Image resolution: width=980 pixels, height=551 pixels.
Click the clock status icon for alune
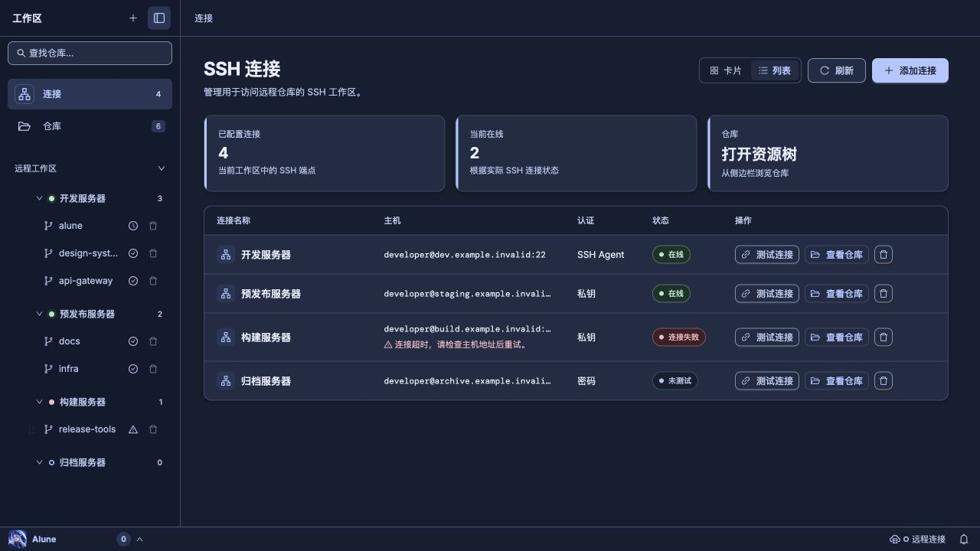click(133, 226)
